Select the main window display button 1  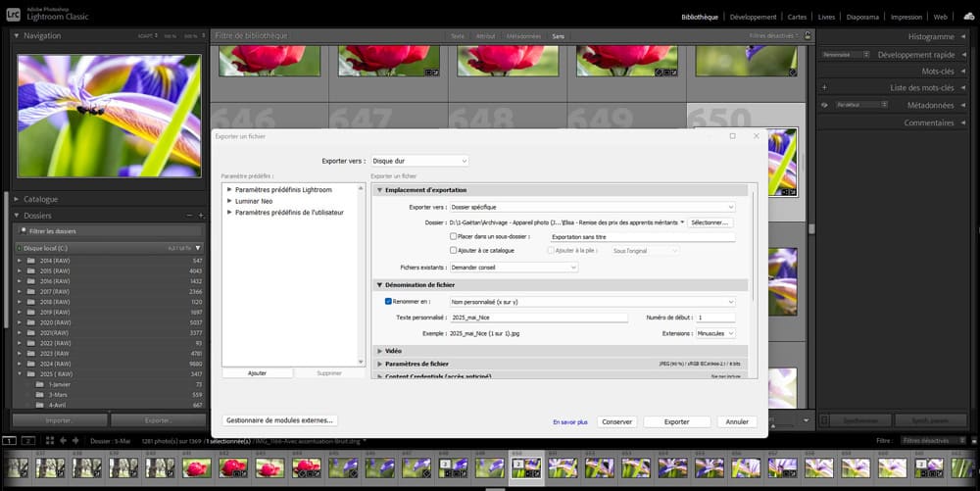pyautogui.click(x=10, y=441)
